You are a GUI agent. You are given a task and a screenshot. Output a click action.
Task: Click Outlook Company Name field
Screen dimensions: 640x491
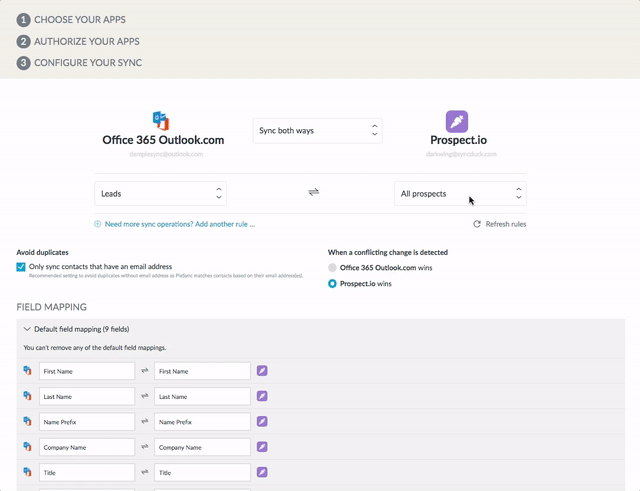pyautogui.click(x=87, y=447)
